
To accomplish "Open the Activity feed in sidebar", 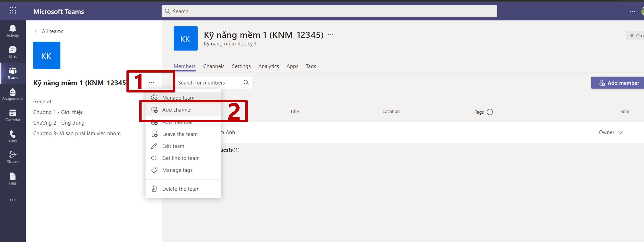I will point(12,31).
